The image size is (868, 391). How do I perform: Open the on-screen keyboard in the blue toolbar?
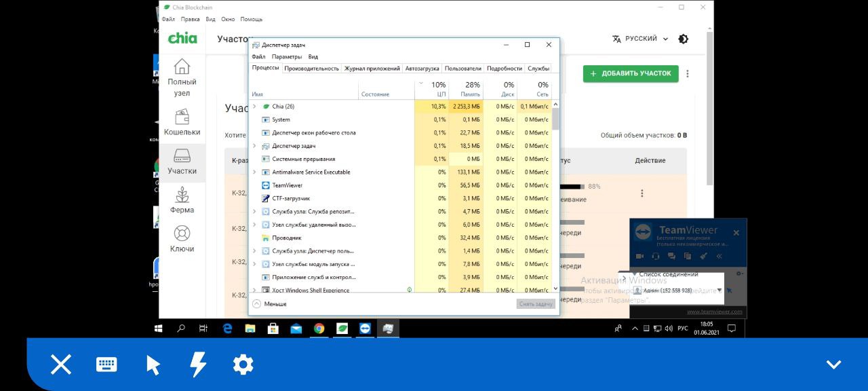tap(106, 365)
